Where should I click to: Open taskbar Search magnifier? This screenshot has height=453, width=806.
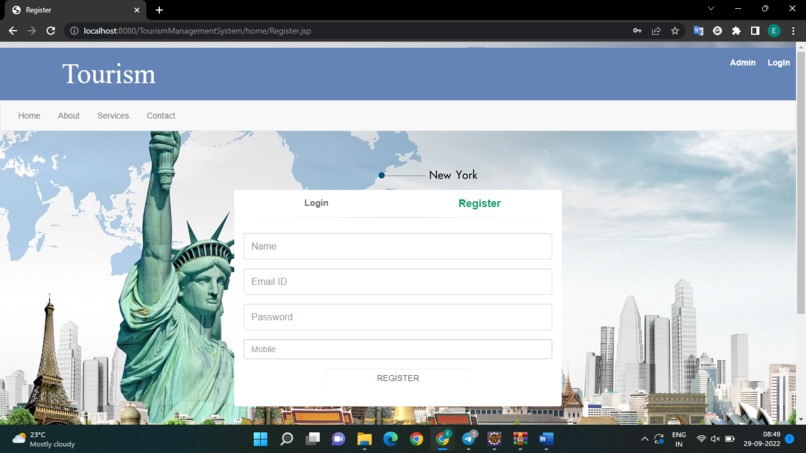tap(287, 439)
